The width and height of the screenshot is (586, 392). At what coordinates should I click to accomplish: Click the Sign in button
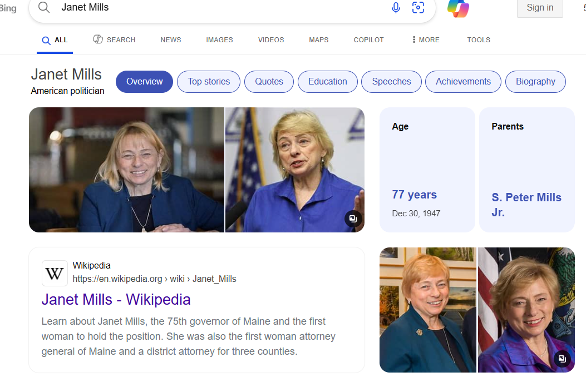click(x=540, y=8)
